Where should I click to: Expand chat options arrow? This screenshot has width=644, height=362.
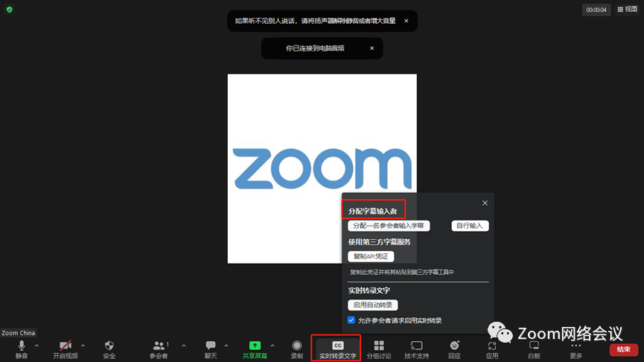click(x=226, y=346)
